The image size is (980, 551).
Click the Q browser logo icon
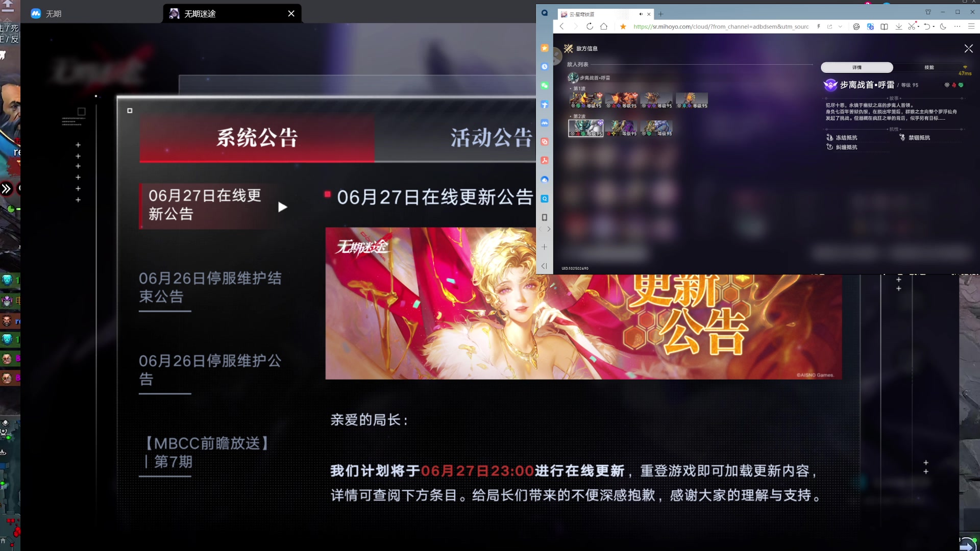click(x=545, y=13)
